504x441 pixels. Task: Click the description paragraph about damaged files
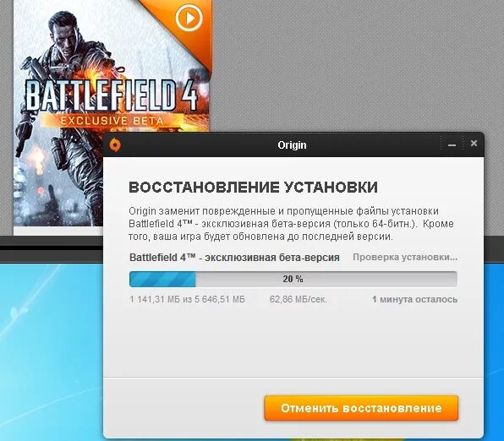click(x=291, y=224)
